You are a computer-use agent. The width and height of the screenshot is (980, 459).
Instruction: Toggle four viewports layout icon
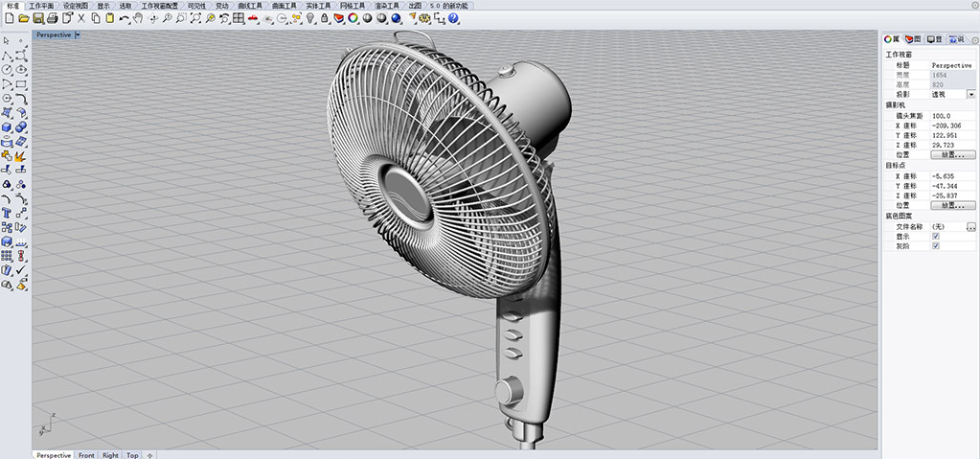click(239, 18)
